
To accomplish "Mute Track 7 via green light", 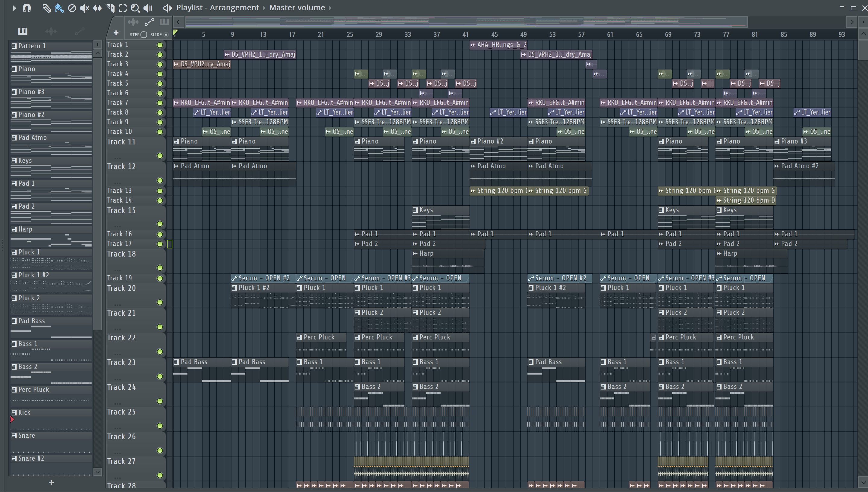I will click(160, 103).
